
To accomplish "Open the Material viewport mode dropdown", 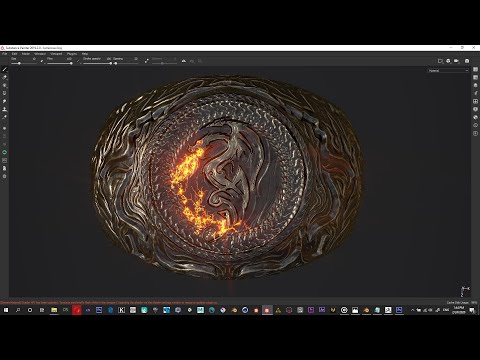I will [x=448, y=71].
